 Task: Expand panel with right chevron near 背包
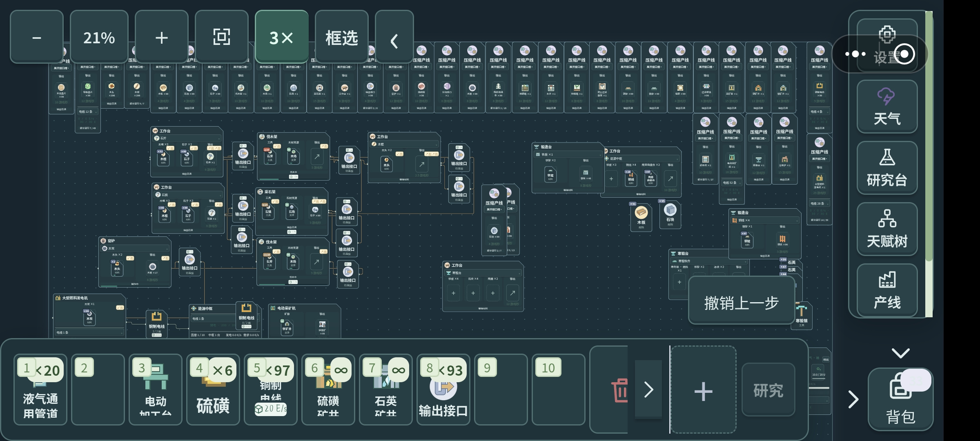(853, 399)
